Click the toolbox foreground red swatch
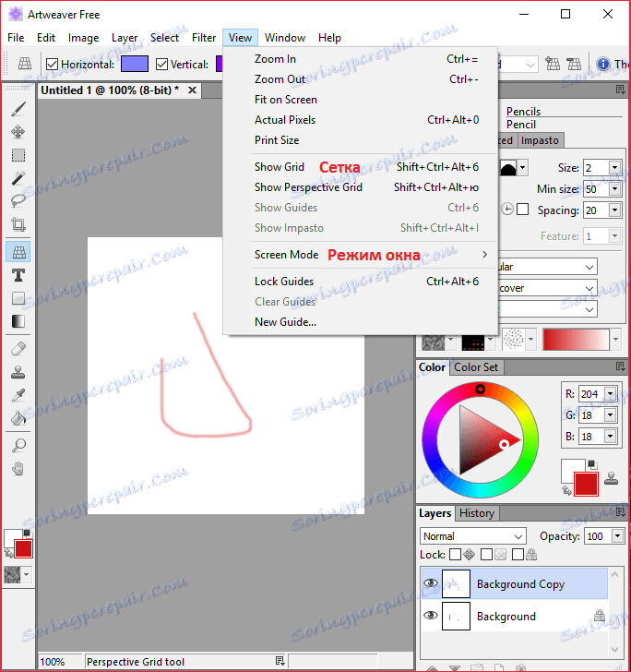Image resolution: width=631 pixels, height=672 pixels. click(x=23, y=548)
